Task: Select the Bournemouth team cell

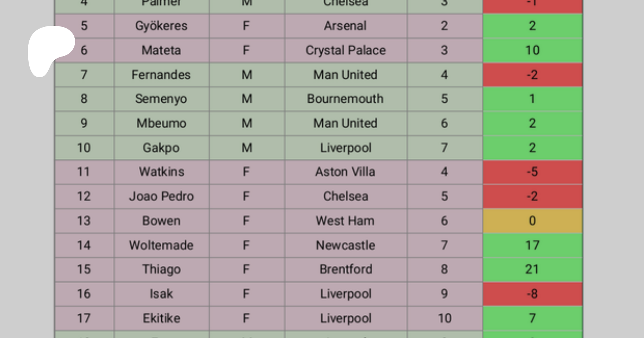Action: pyautogui.click(x=346, y=99)
